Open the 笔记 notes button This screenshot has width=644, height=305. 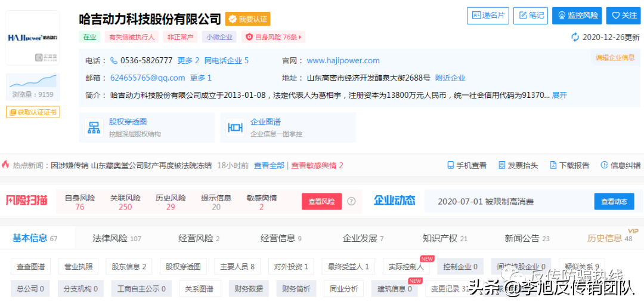tap(531, 16)
